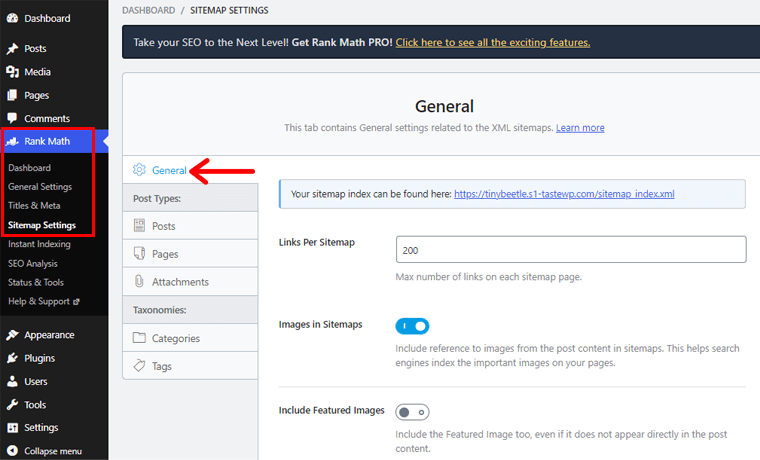Screen dimensions: 760x460
Task: Click the Tools wrench icon
Action: click(13, 404)
